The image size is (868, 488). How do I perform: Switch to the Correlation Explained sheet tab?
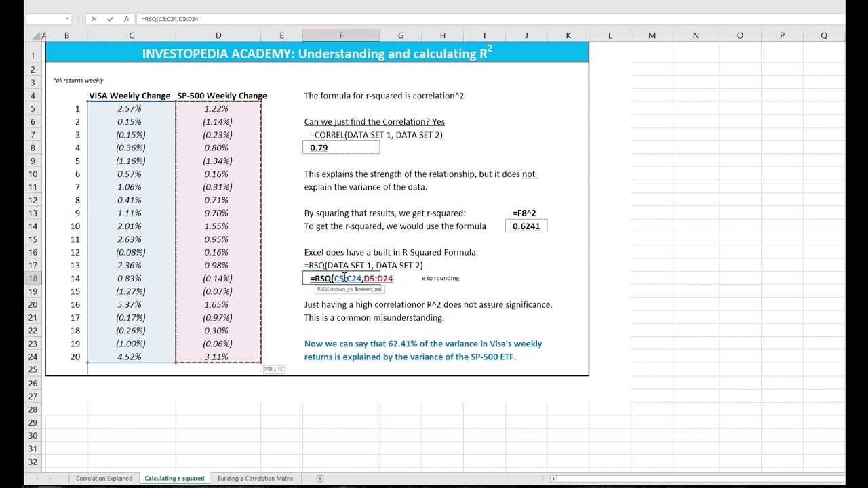tap(104, 479)
